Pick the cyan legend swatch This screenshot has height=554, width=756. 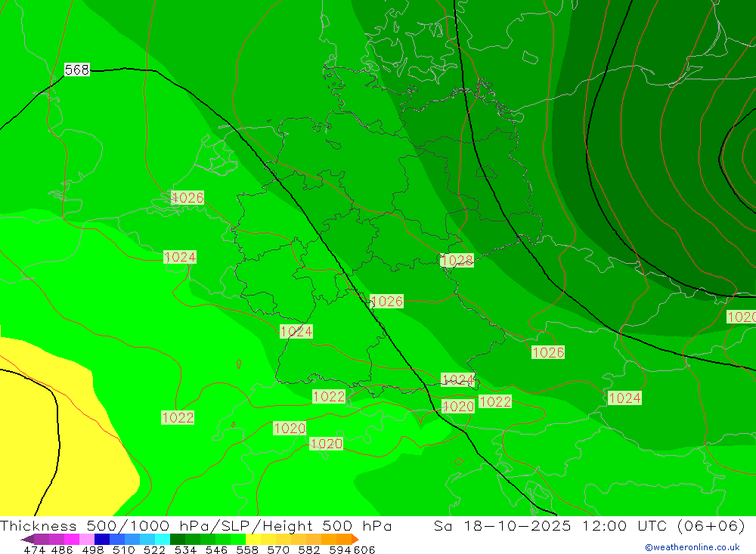click(x=163, y=539)
